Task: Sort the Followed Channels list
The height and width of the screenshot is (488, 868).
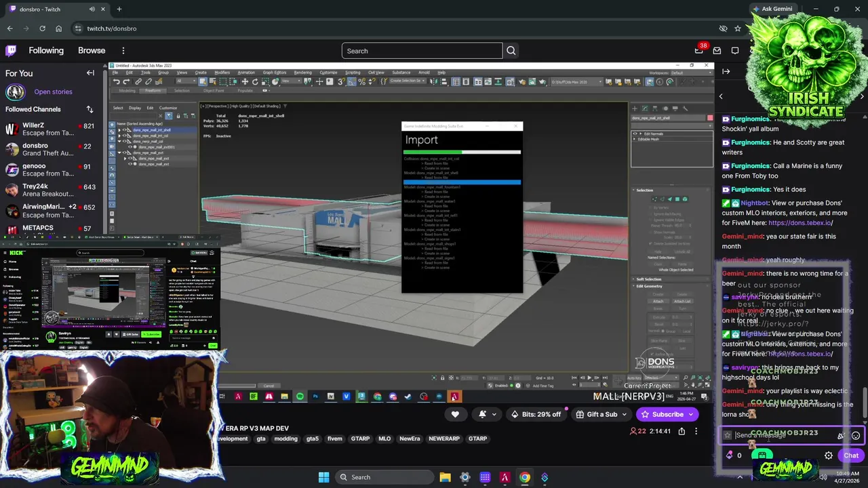Action: click(x=90, y=109)
